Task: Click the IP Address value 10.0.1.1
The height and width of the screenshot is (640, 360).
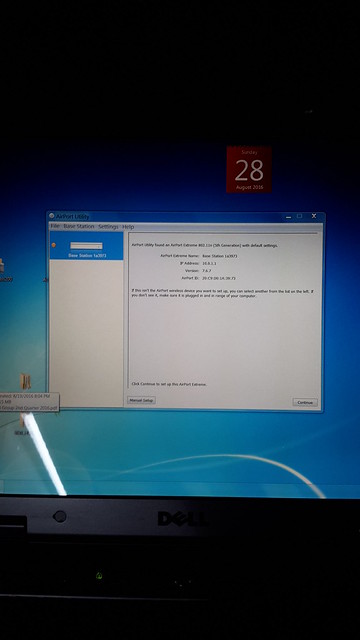Action: coord(209,263)
